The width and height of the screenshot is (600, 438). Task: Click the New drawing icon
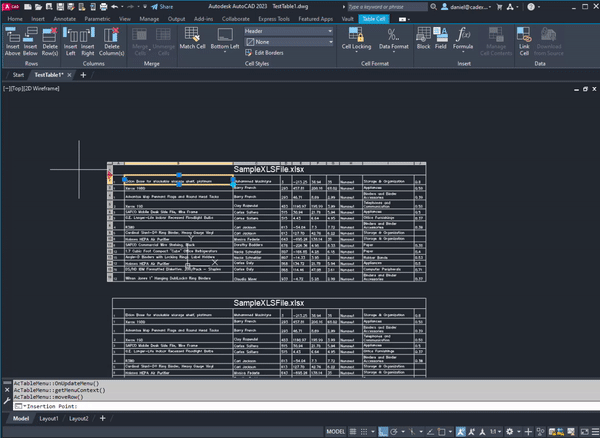tap(28, 7)
